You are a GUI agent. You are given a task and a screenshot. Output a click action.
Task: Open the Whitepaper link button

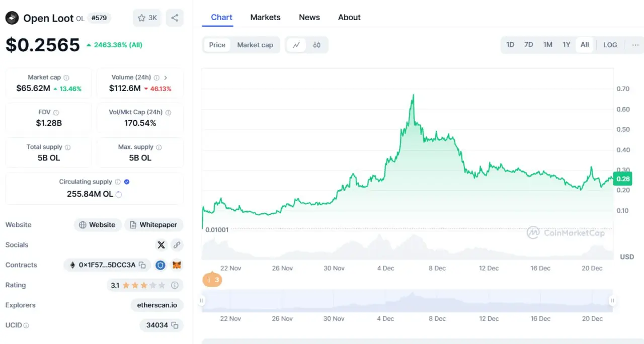pos(153,225)
